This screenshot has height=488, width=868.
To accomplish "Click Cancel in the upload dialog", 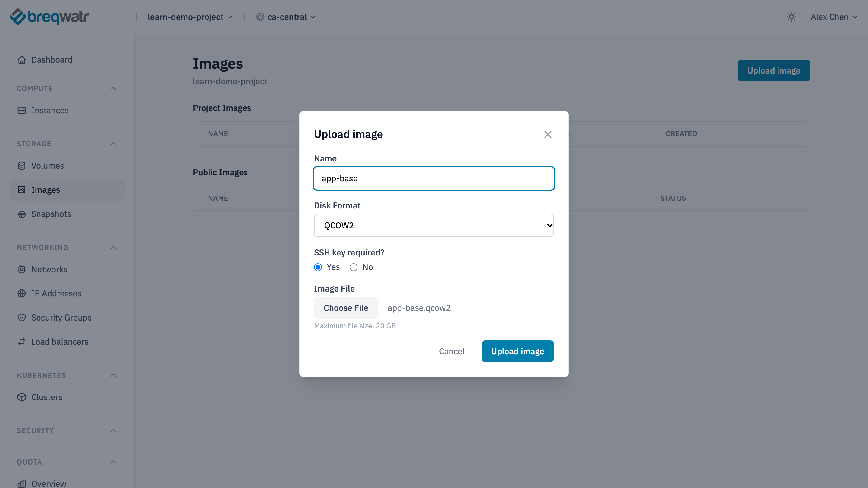I will (451, 351).
